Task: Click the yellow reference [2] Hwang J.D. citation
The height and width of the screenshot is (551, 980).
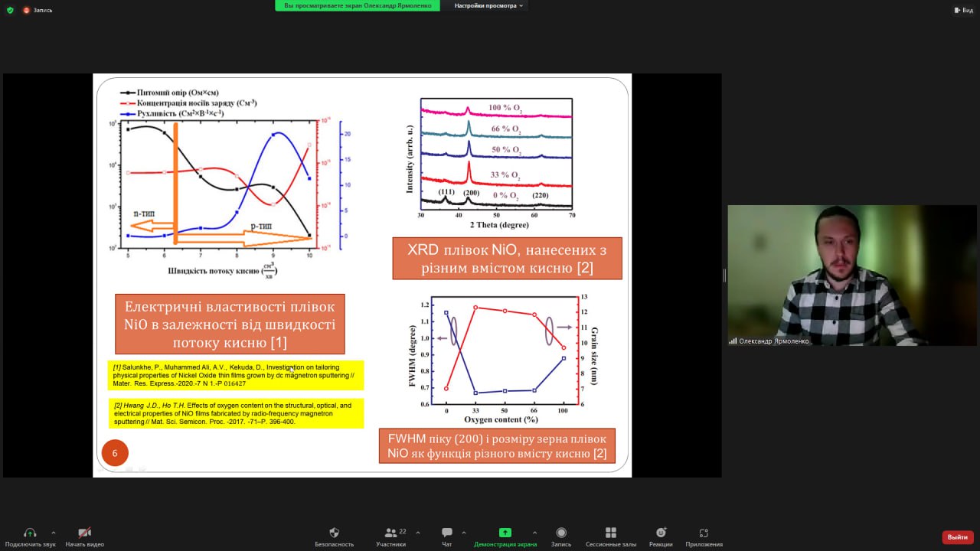Action: (236, 413)
